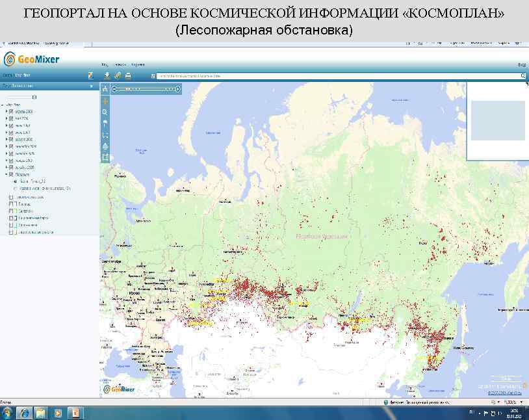Open Action Center flag in tray
Viewport: 529px width, 420px height.
(x=486, y=413)
